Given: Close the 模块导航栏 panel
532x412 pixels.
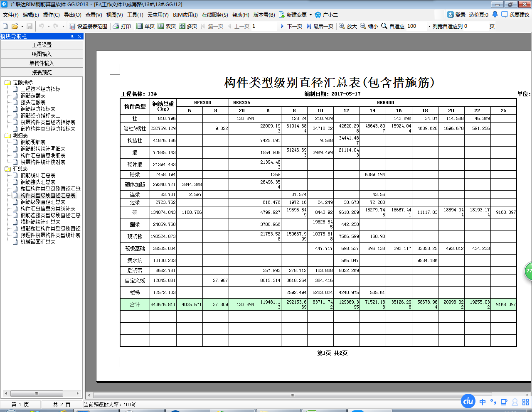Looking at the screenshot, I should [x=80, y=37].
